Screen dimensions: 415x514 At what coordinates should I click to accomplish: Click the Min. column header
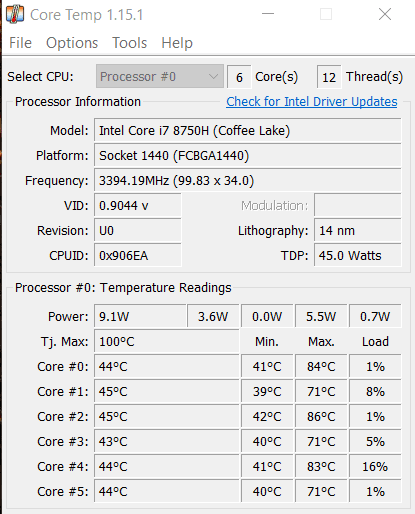tap(267, 342)
